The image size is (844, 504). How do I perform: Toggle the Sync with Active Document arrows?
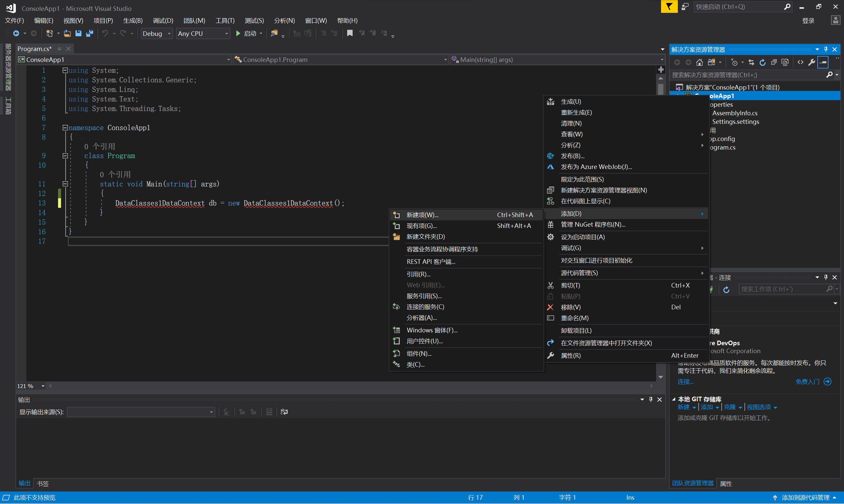click(751, 63)
